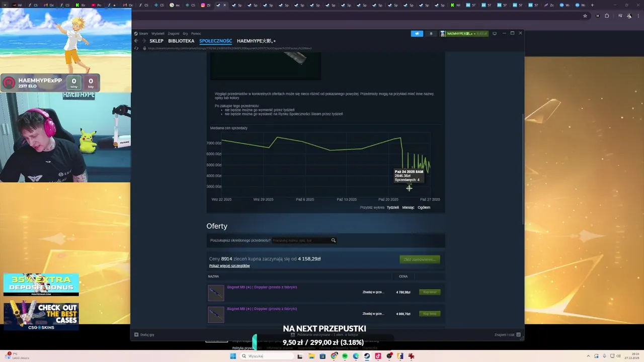Click the CENA column header
Screen dimensions: 644x362
403,276
